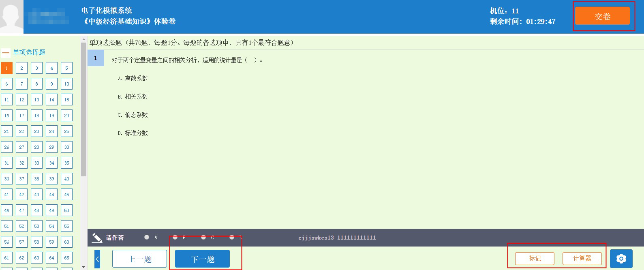Jump to question 5

point(66,68)
